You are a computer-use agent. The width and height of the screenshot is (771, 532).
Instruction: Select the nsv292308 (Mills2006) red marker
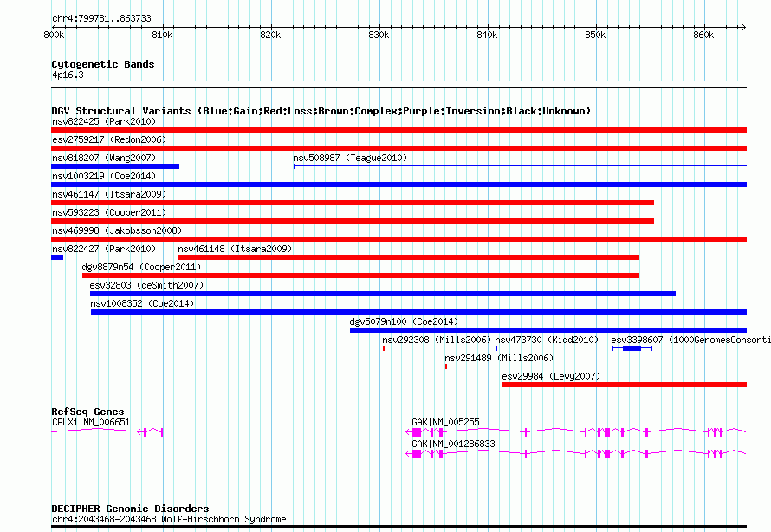384,348
